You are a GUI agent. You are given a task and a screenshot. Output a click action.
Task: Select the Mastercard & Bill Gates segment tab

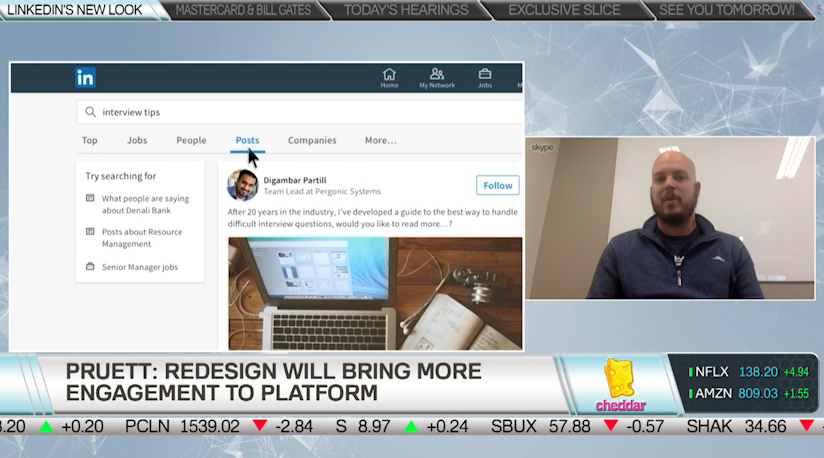(243, 10)
